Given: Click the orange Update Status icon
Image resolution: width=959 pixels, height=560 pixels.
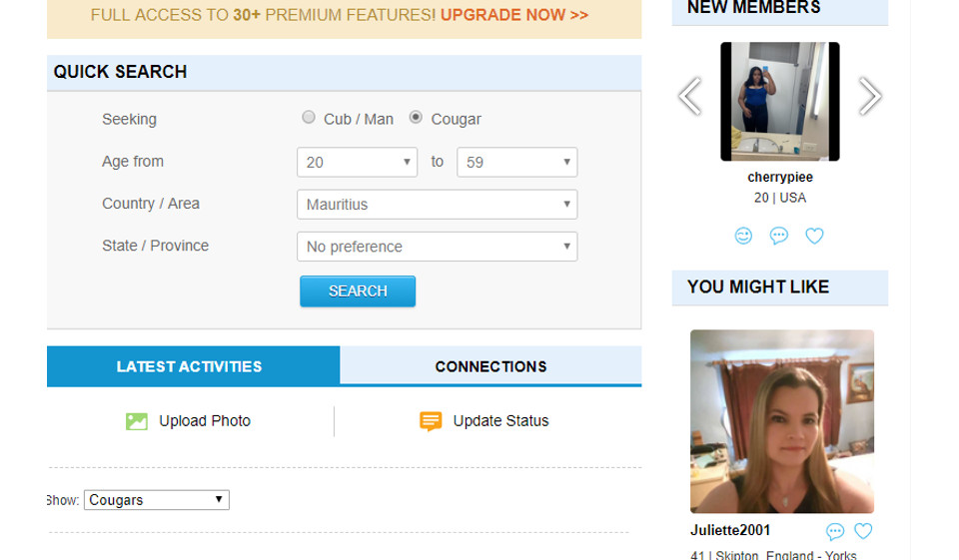Looking at the screenshot, I should tap(431, 421).
